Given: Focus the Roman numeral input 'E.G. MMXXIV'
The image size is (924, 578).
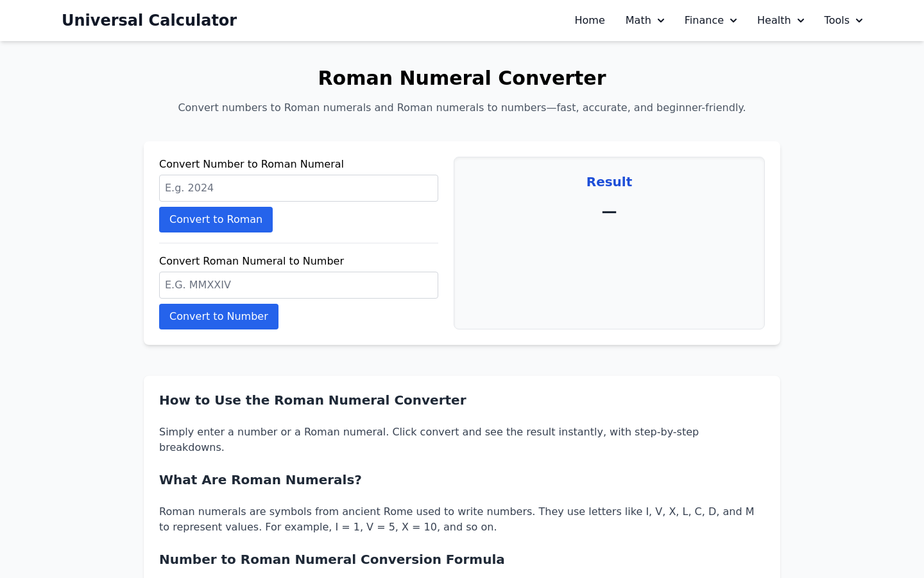Looking at the screenshot, I should tap(298, 285).
